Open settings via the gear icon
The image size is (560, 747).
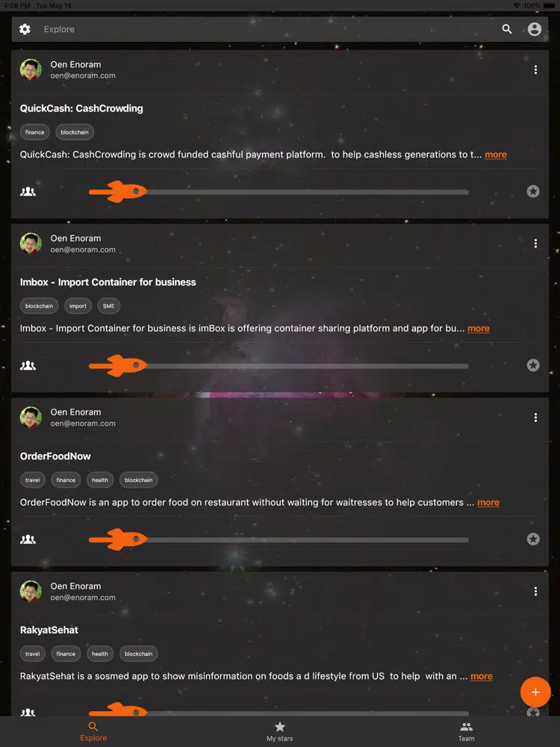[x=25, y=29]
